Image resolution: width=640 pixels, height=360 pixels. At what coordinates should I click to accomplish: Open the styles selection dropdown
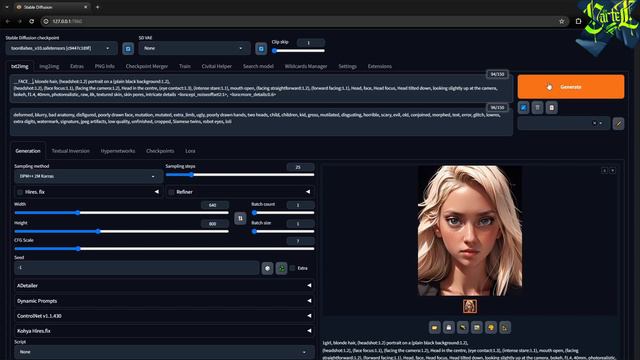pos(564,123)
